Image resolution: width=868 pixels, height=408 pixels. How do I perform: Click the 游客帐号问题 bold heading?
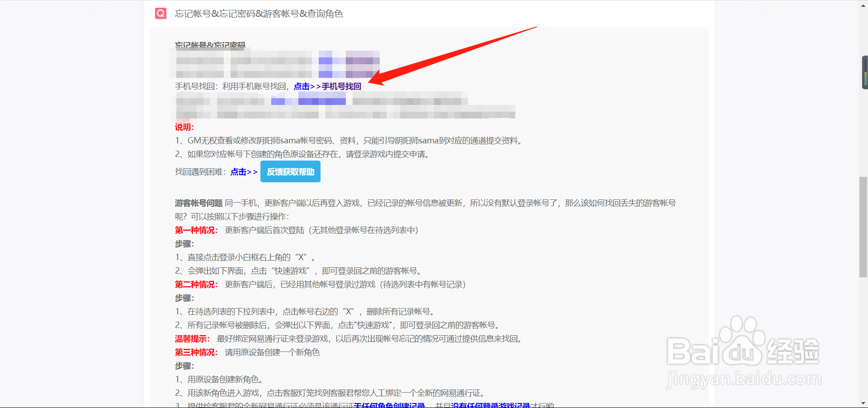199,203
